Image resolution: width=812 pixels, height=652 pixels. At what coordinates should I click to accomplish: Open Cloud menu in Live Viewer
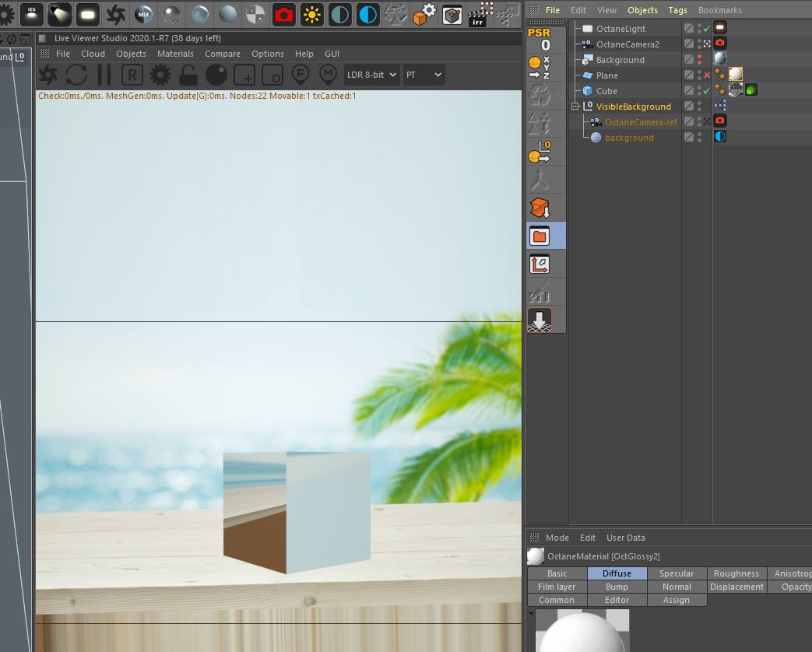[93, 54]
